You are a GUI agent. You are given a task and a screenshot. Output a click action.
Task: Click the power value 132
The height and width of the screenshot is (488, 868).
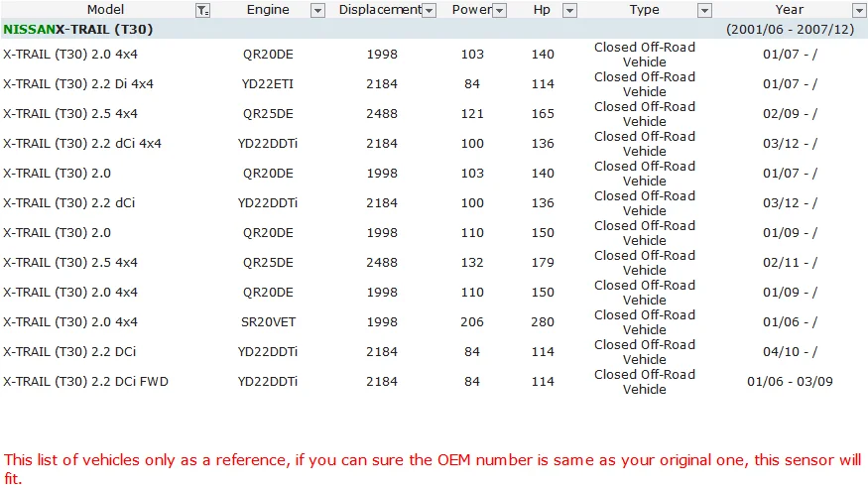472,263
